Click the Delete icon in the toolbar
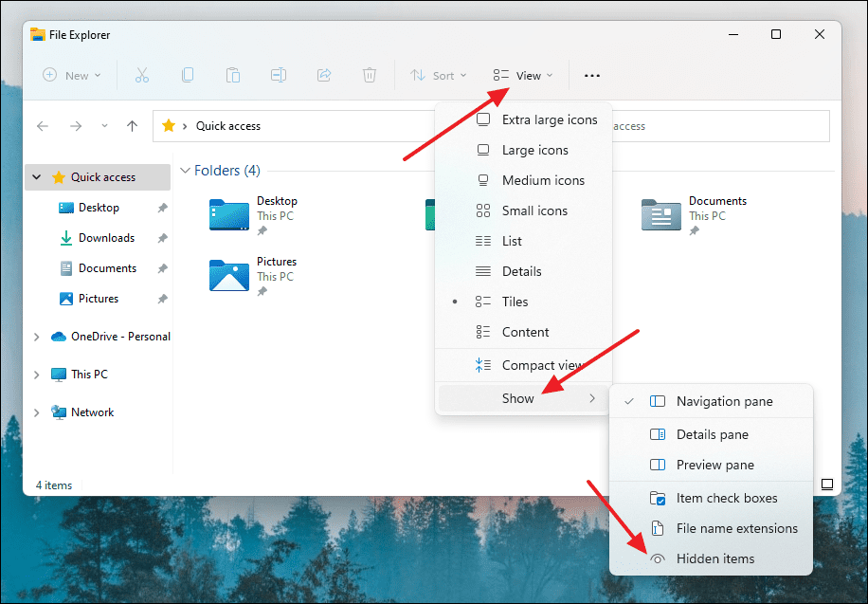The image size is (868, 604). (369, 75)
